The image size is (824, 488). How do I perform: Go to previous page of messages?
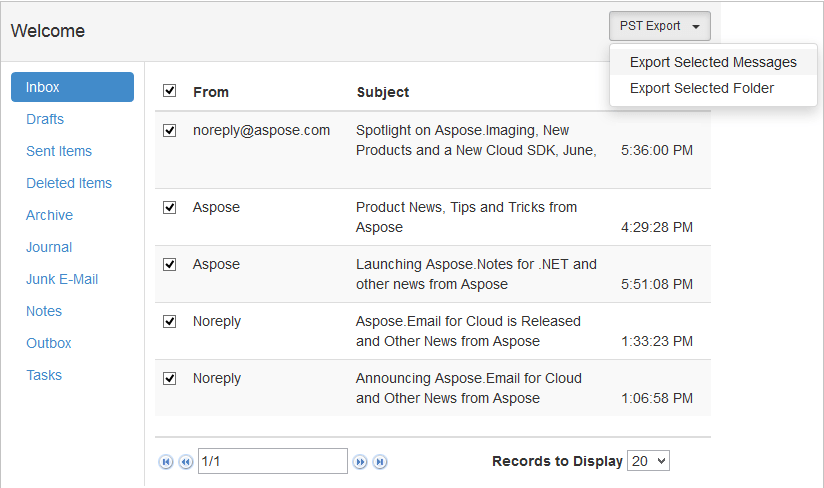186,462
